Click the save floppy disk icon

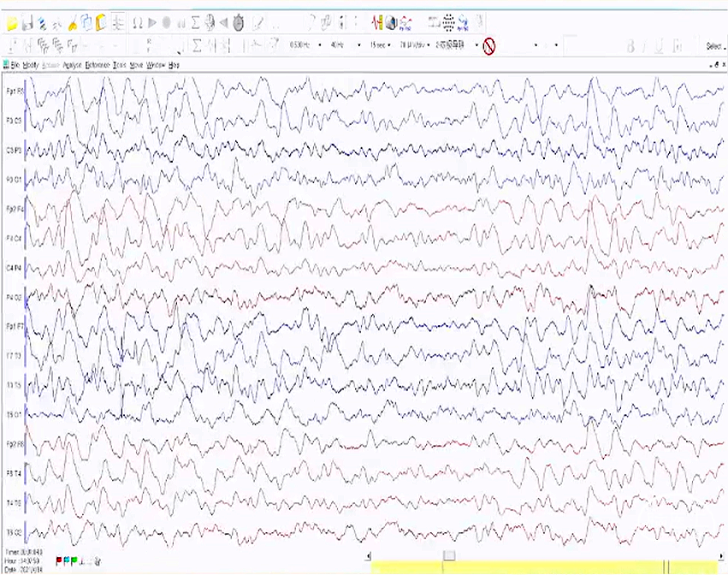[27, 23]
